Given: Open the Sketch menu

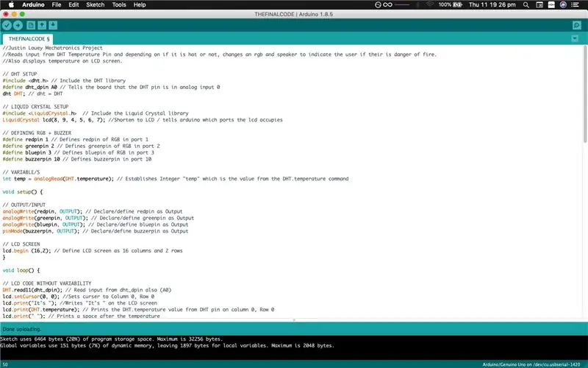Looking at the screenshot, I should click(x=96, y=5).
